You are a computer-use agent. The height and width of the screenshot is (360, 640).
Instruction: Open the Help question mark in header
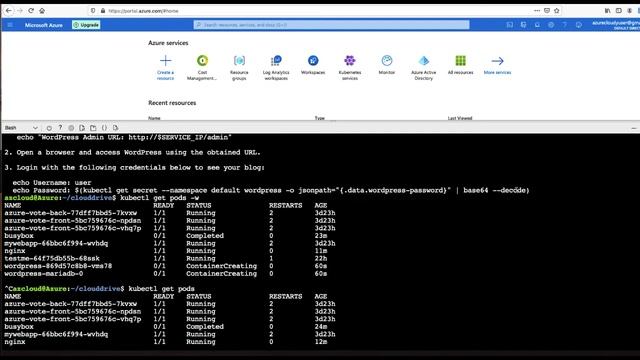[x=565, y=25]
